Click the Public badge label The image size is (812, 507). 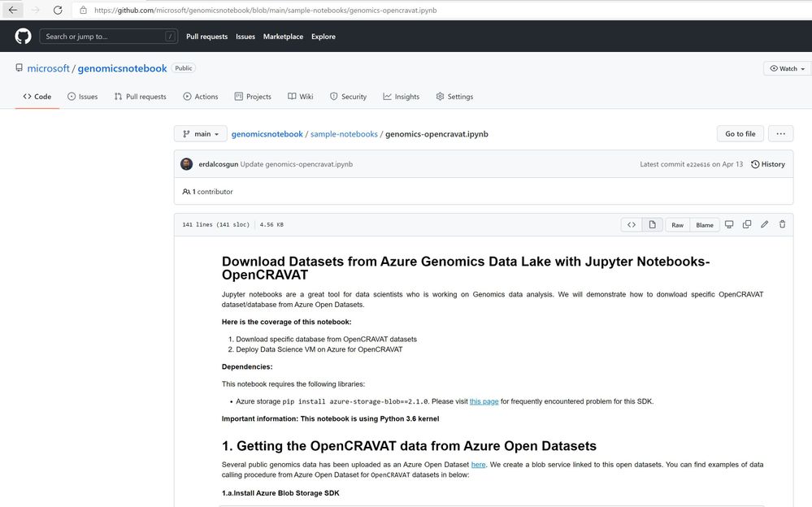[184, 67]
